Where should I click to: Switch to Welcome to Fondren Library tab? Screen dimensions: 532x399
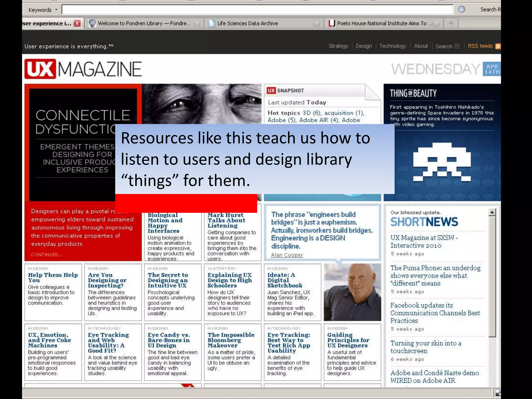click(144, 23)
